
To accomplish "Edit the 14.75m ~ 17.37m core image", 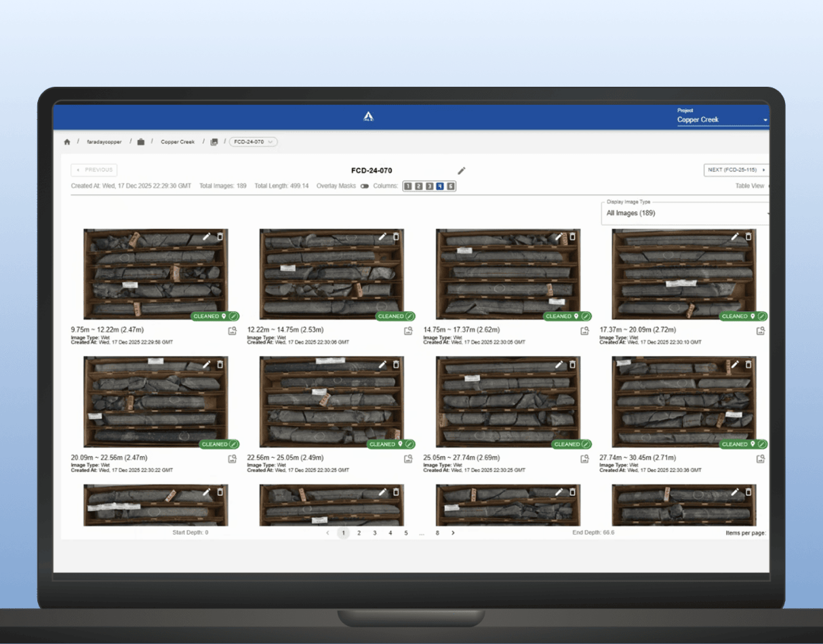I will tap(559, 237).
